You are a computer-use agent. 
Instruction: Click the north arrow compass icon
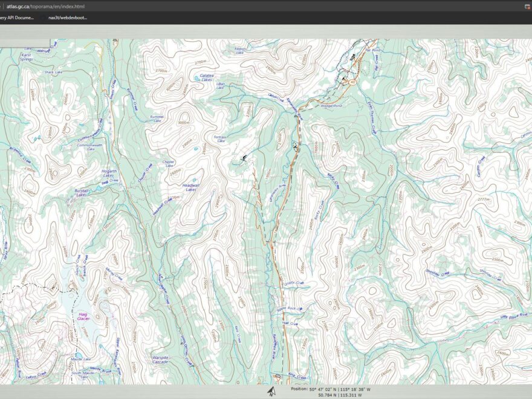[271, 391]
